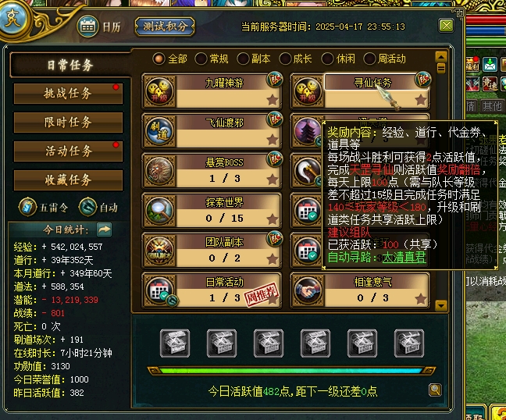Click the 今日统计 share arrow icon

[x=104, y=230]
